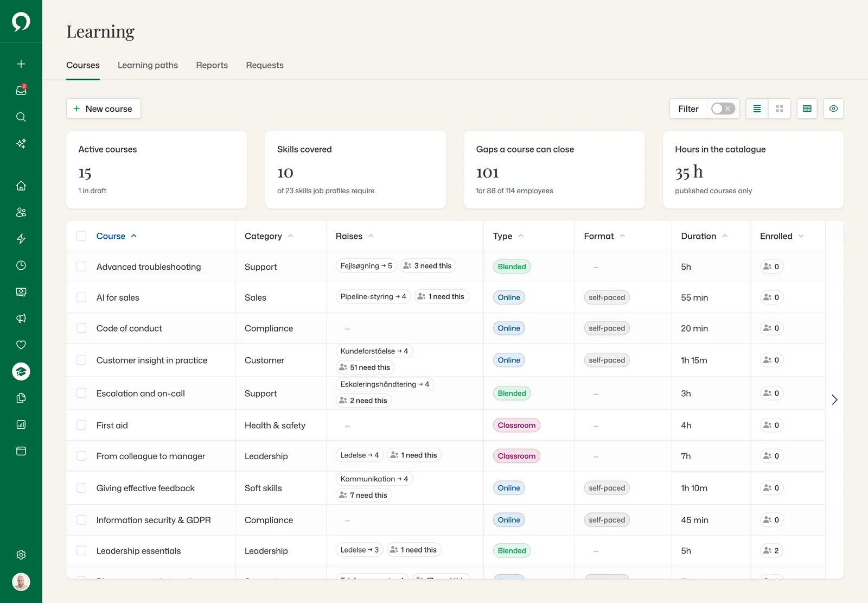
Task: Click the Fejlsøgning → 5 skill chip
Action: 366,266
